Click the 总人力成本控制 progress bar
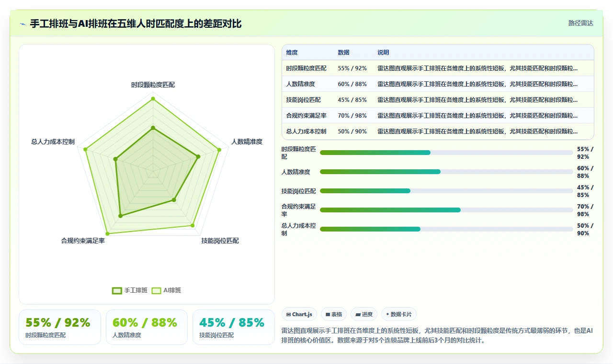The image size is (613, 364). 446,229
